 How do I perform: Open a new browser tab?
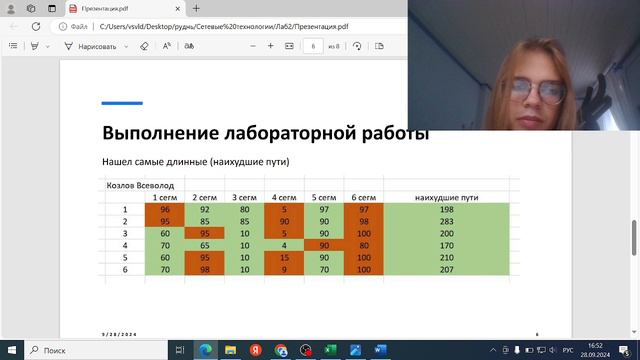click(x=196, y=9)
